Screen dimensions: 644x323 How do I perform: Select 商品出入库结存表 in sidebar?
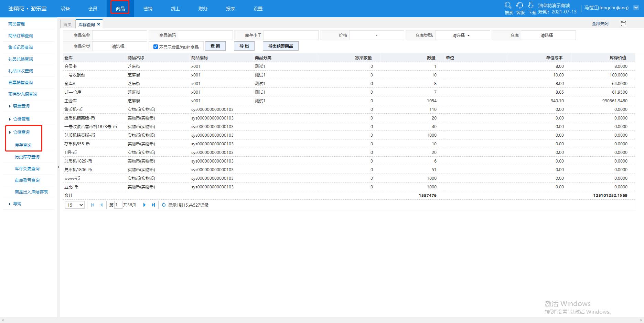[31, 192]
